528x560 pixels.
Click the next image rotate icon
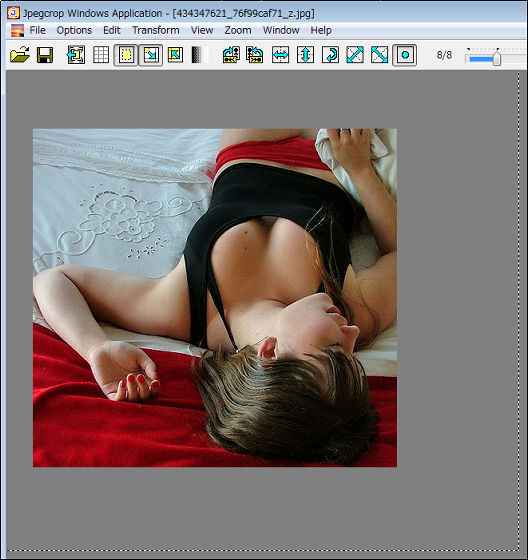pyautogui.click(x=255, y=55)
